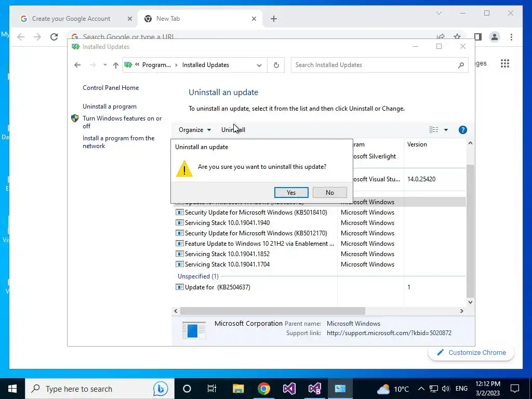Open Task View from the taskbar
Image resolution: width=532 pixels, height=399 pixels.
[212, 389]
